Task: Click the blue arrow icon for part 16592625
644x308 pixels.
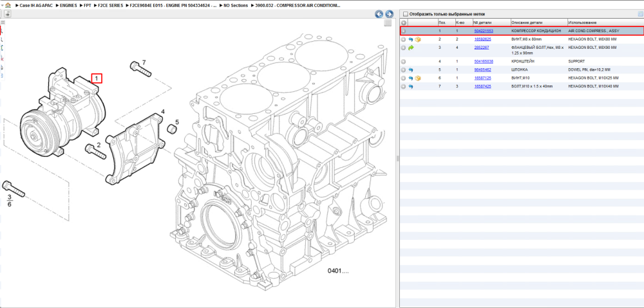Action: pyautogui.click(x=411, y=39)
